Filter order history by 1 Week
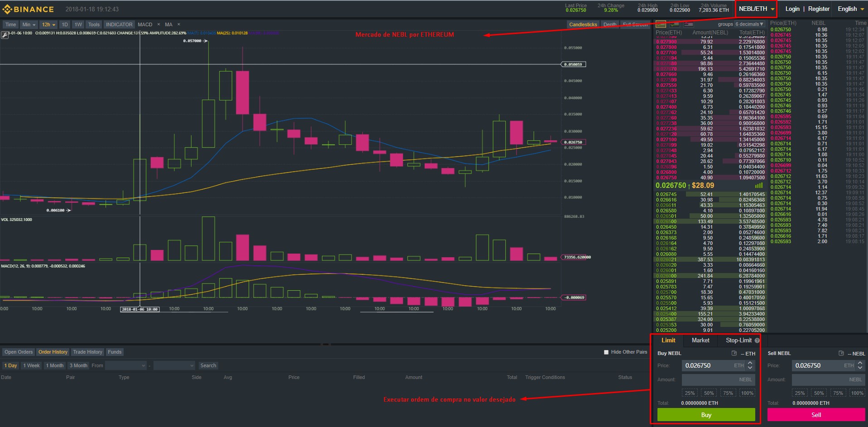Screen dimensions: 868x427 coord(31,365)
